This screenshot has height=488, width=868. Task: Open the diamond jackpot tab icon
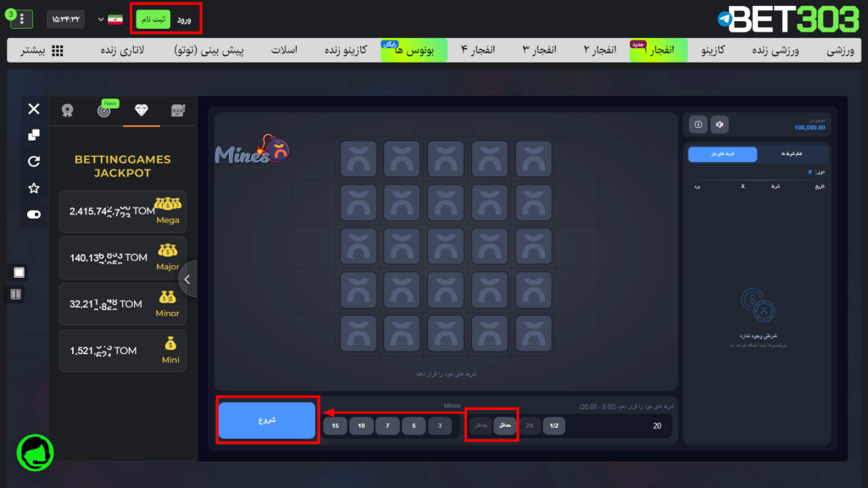click(142, 110)
